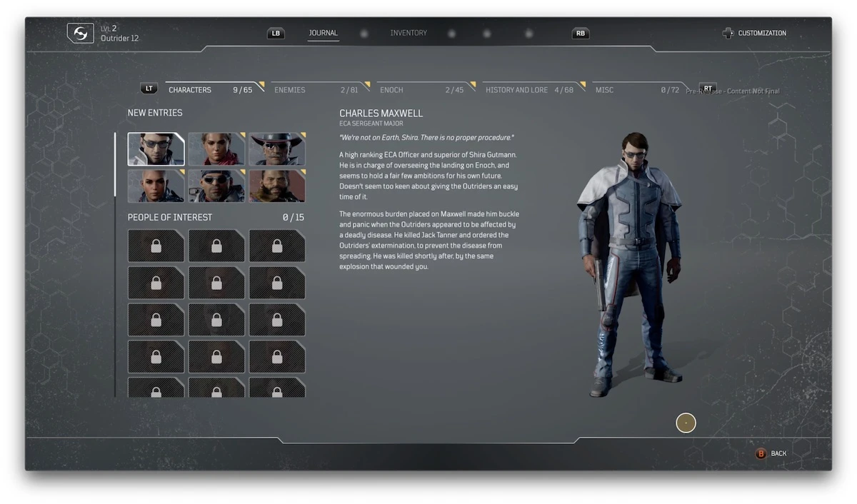Click the LT trigger icon beside Characters
Image resolution: width=857 pixels, height=504 pixels.
149,89
